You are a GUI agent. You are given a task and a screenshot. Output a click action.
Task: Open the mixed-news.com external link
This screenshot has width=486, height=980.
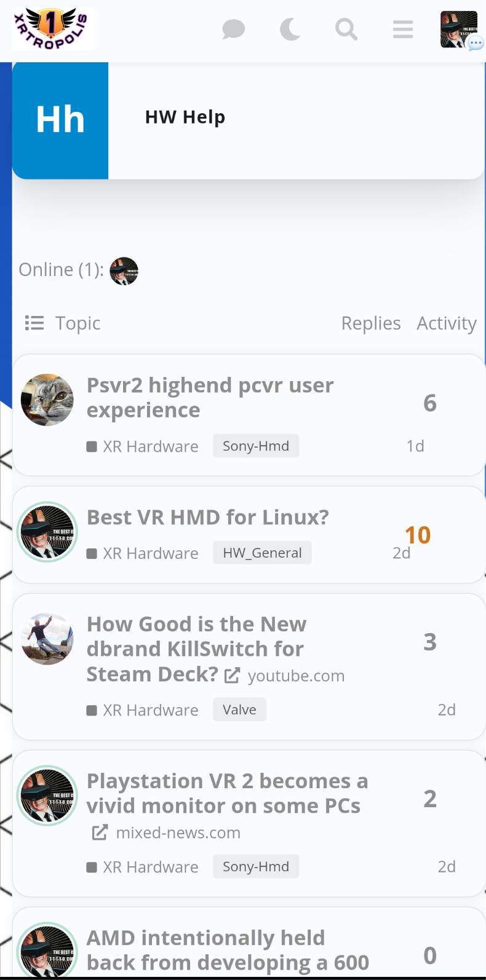click(x=178, y=832)
